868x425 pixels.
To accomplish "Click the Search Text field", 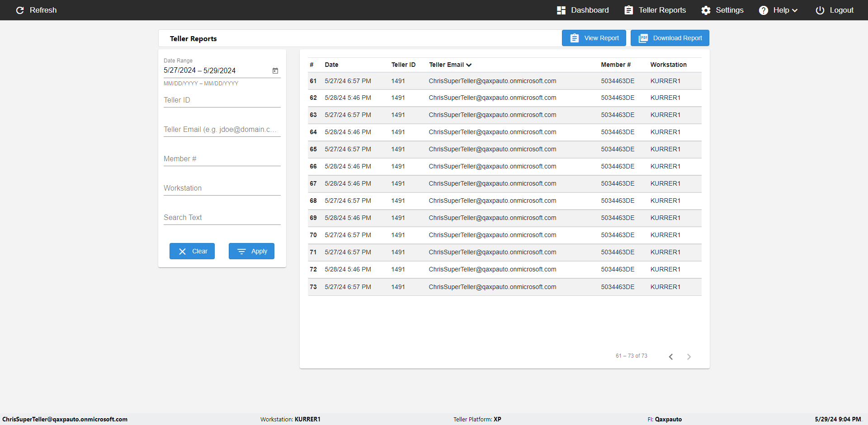I will (x=222, y=217).
